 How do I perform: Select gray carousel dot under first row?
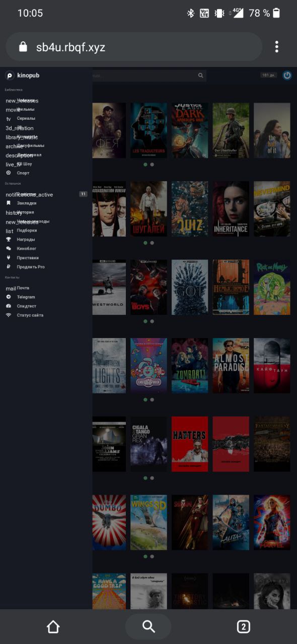point(152,165)
